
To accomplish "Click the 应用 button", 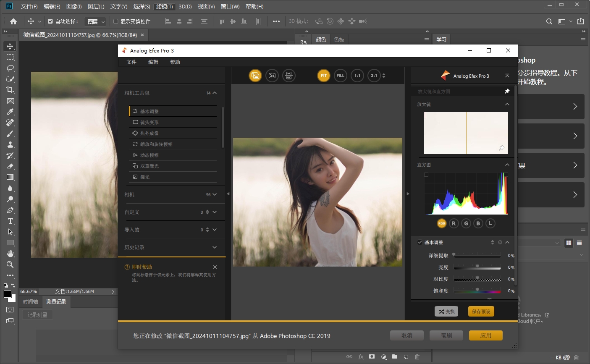I will (485, 335).
